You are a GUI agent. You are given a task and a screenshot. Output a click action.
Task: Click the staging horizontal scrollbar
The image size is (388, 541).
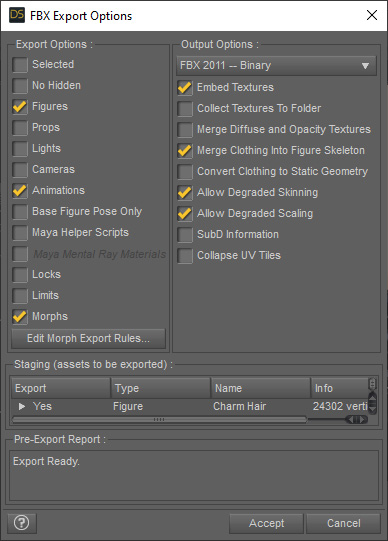click(159, 420)
